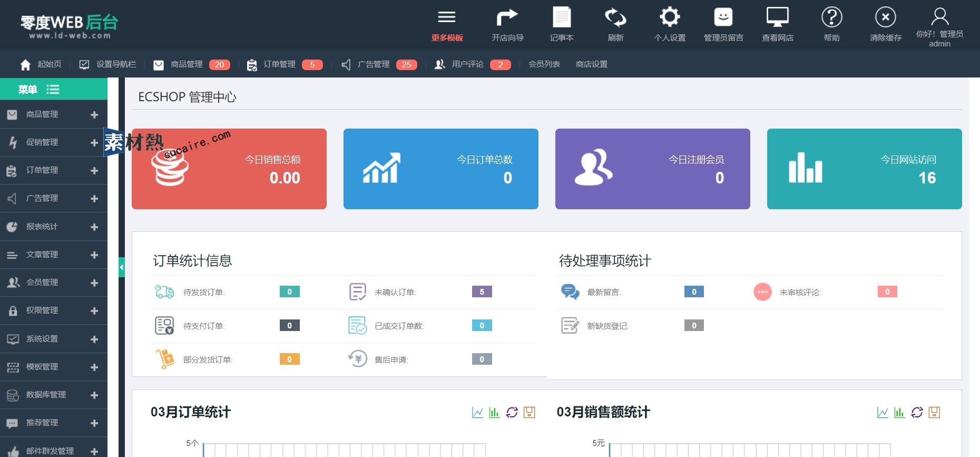The height and width of the screenshot is (457, 980).
Task: Open the 记事本 notepad
Action: click(562, 17)
